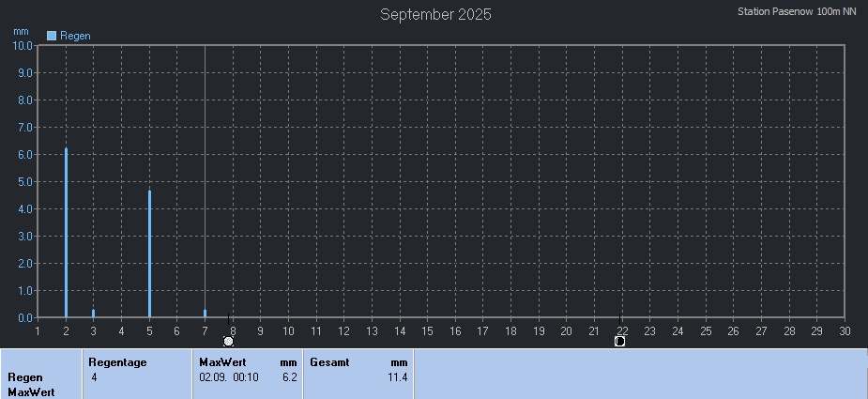
Task: Click the 7.0 y-axis value
Action: point(24,128)
